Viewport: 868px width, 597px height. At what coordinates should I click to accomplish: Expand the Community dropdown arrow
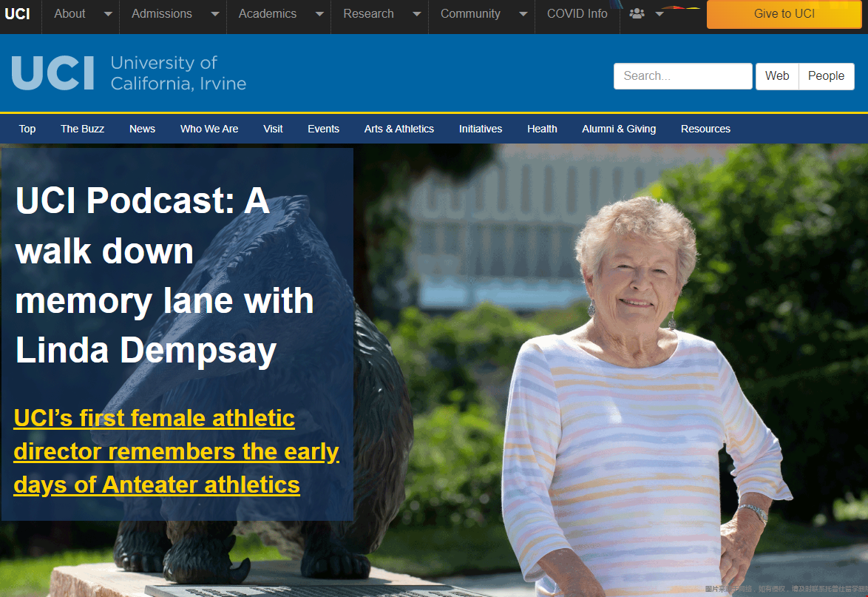pos(523,14)
